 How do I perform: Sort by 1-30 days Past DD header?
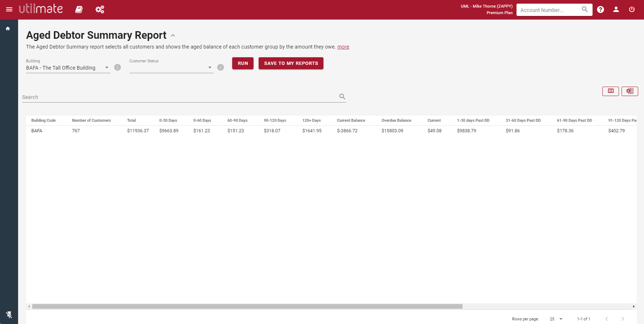click(x=473, y=120)
